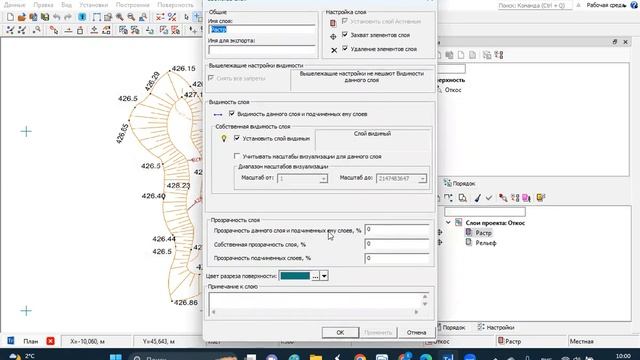This screenshot has height=360, width=640.
Task: Click the blue info icon in toolbar
Action: point(82,17)
